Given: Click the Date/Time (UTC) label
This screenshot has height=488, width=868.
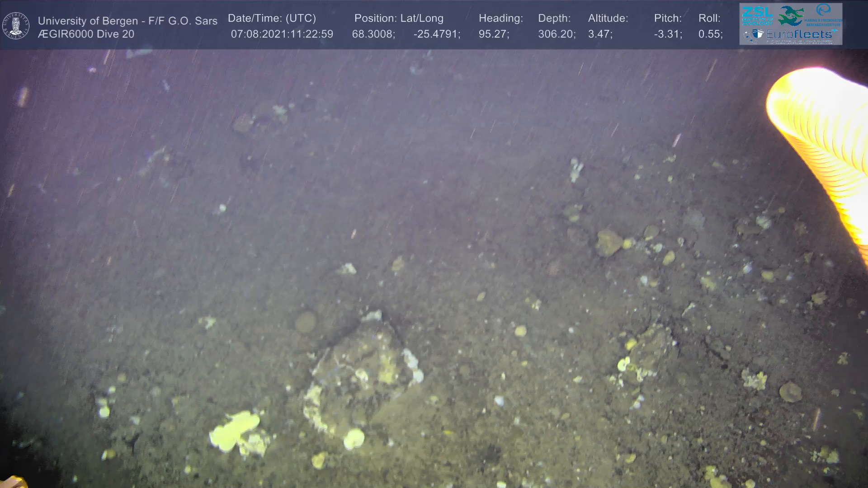Looking at the screenshot, I should tap(272, 19).
